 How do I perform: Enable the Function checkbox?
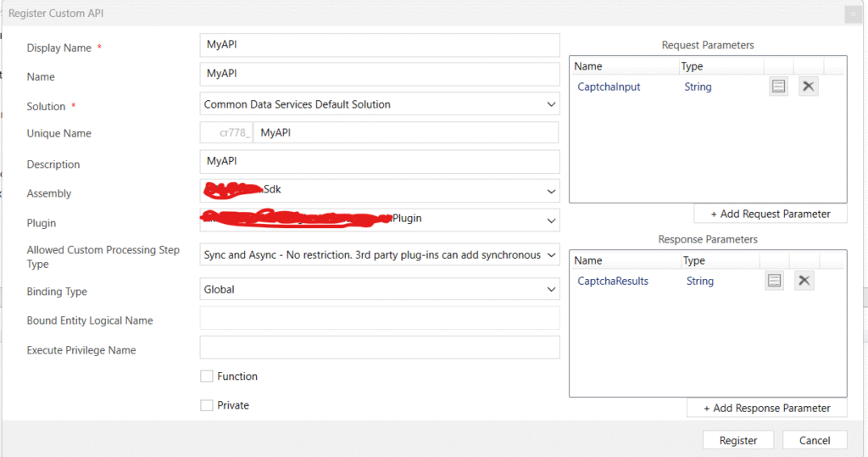207,376
